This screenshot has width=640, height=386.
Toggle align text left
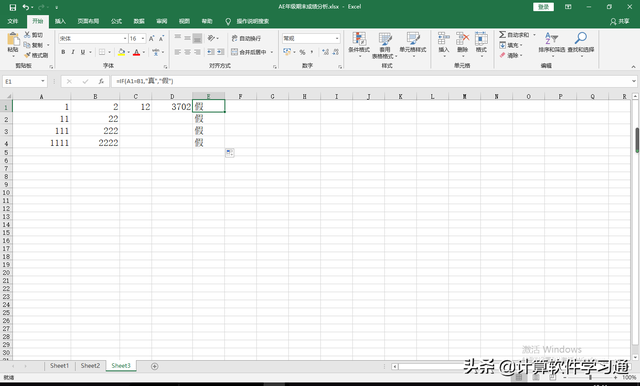click(x=178, y=52)
